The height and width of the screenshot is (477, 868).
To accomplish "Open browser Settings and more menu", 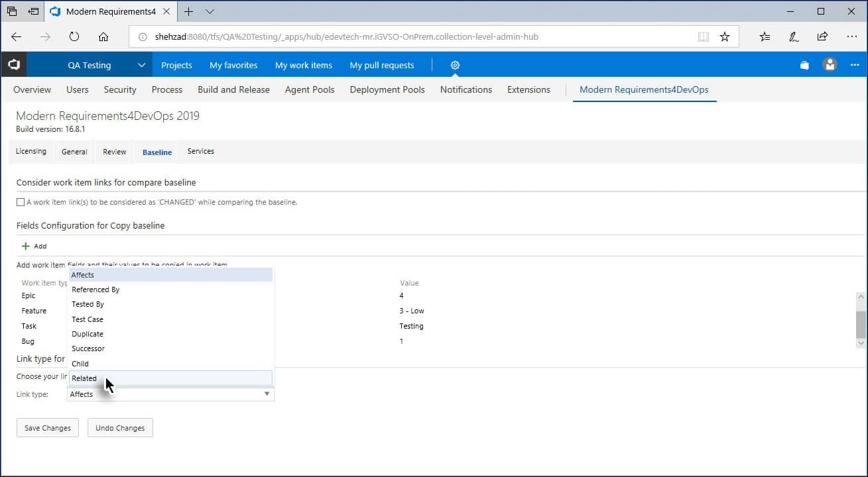I will coord(852,37).
